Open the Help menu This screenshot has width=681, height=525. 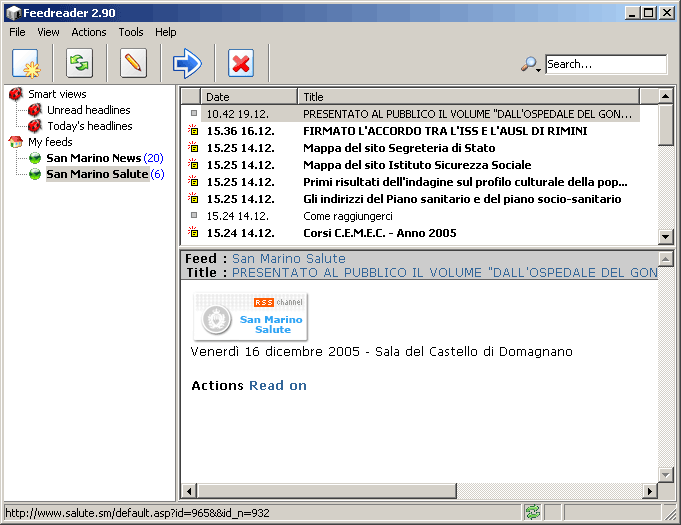click(166, 32)
